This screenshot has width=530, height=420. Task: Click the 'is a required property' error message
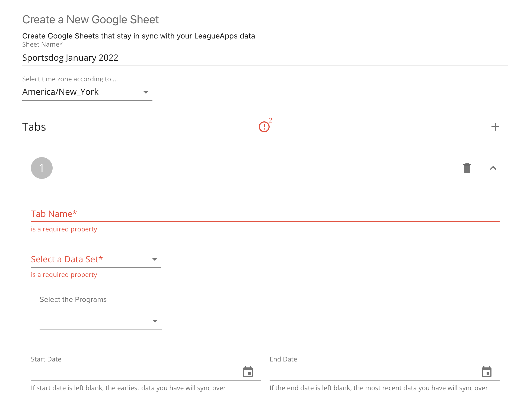tap(64, 229)
